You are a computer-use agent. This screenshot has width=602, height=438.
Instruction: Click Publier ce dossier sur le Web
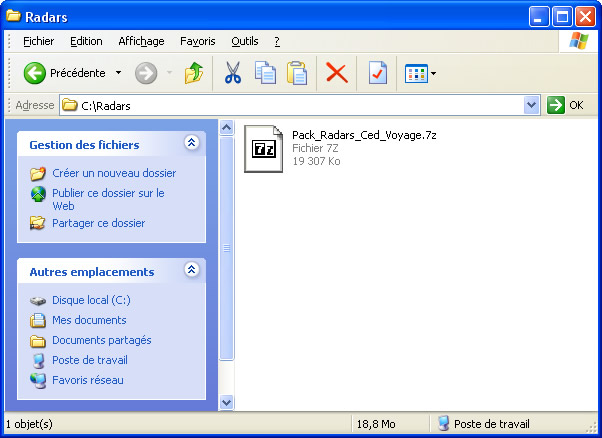coord(108,199)
